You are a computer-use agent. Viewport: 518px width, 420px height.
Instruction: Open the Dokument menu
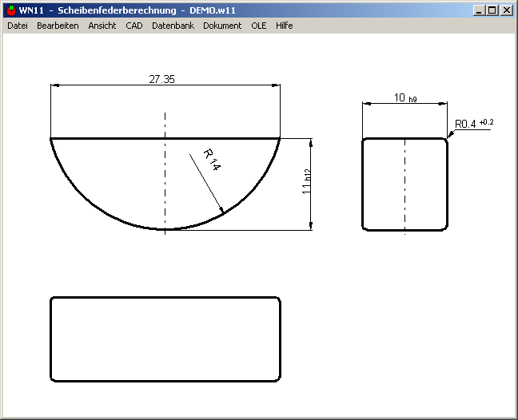[222, 26]
